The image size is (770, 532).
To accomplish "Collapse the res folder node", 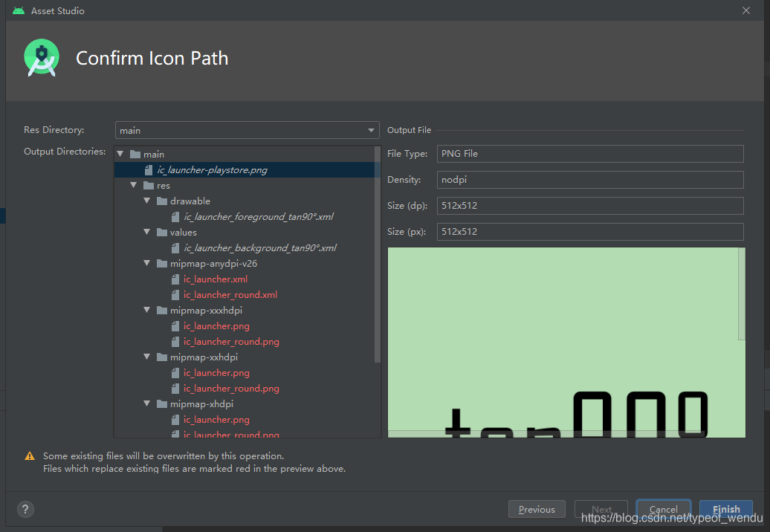I will [134, 186].
